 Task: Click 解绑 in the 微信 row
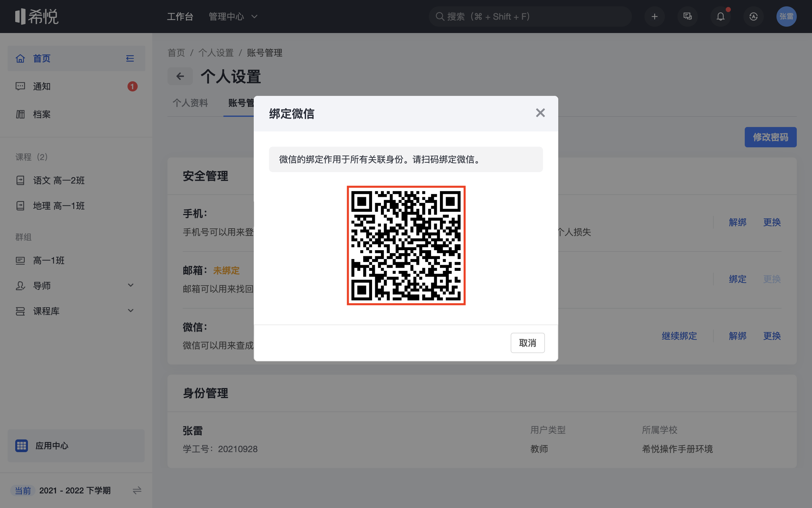[737, 336]
